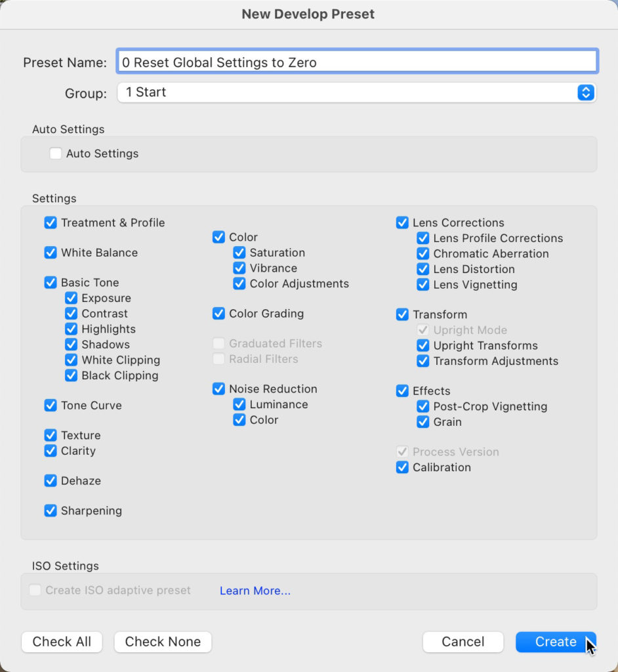
Task: Toggle the Color Grading checkbox
Action: (218, 314)
